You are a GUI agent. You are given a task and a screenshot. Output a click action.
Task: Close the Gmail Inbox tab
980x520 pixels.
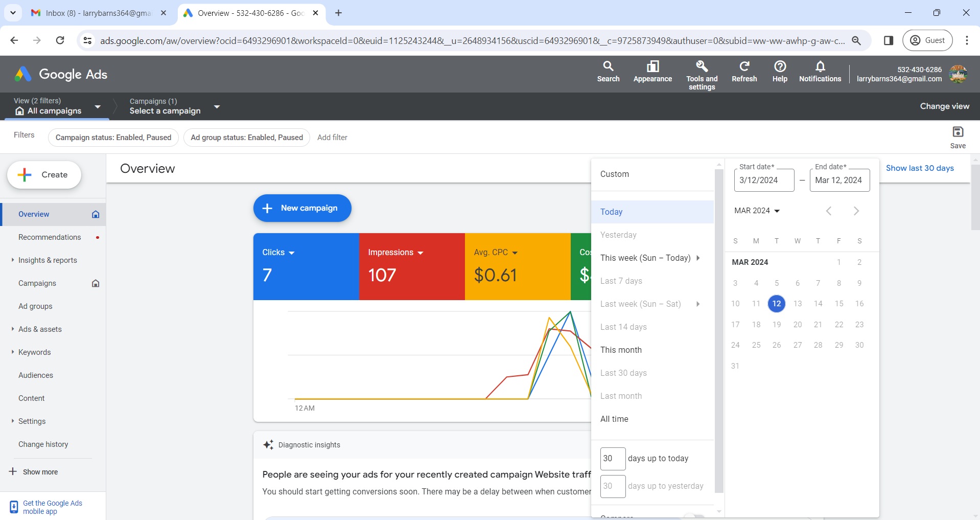(164, 13)
